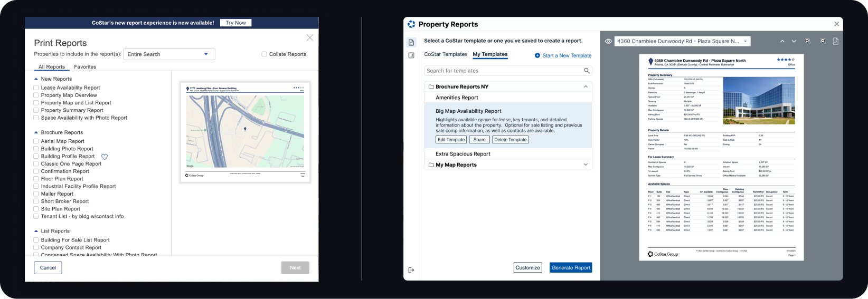Collapse the New Reports section

[x=36, y=79]
